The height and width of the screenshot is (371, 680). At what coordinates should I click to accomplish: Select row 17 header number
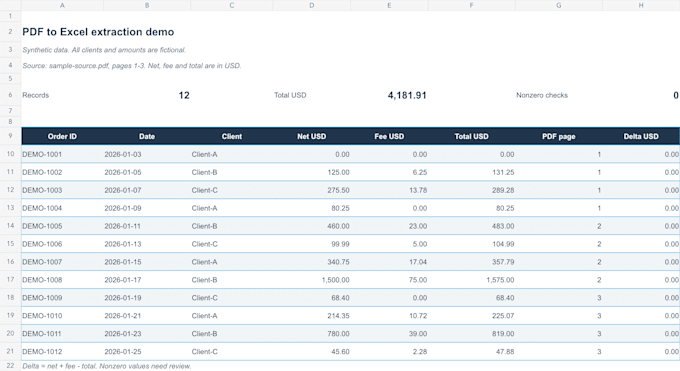(10, 279)
